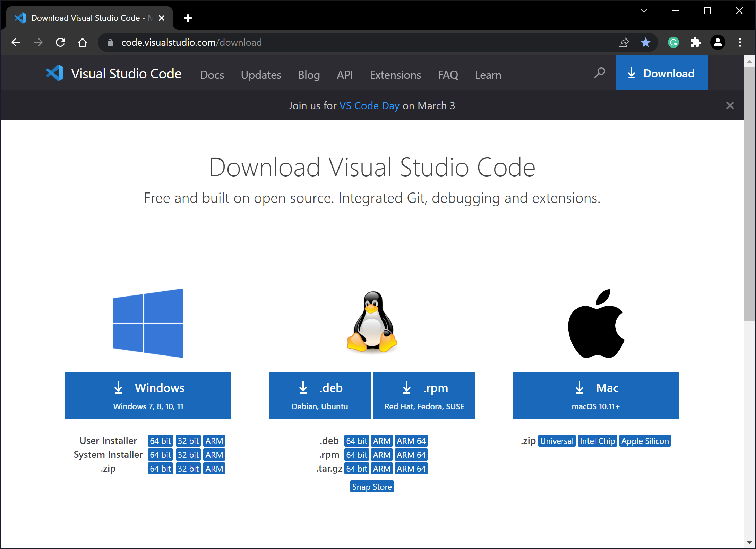
Task: Dismiss the VS Code Day banner
Action: point(730,105)
